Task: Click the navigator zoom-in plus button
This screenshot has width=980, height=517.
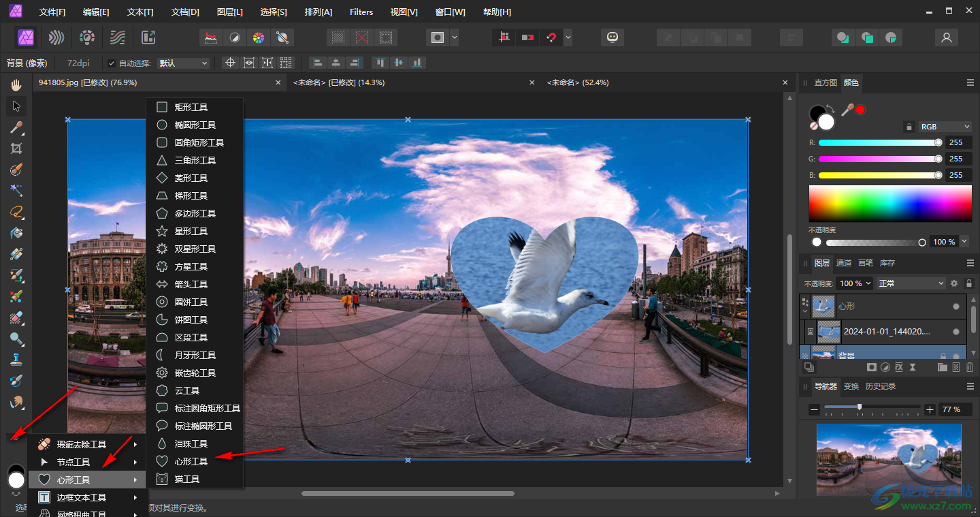Action: click(930, 409)
